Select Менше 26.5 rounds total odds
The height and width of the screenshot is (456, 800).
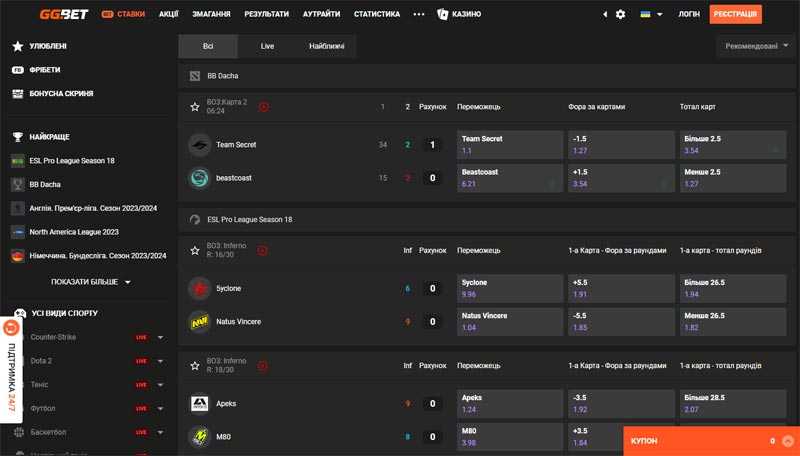tap(733, 322)
